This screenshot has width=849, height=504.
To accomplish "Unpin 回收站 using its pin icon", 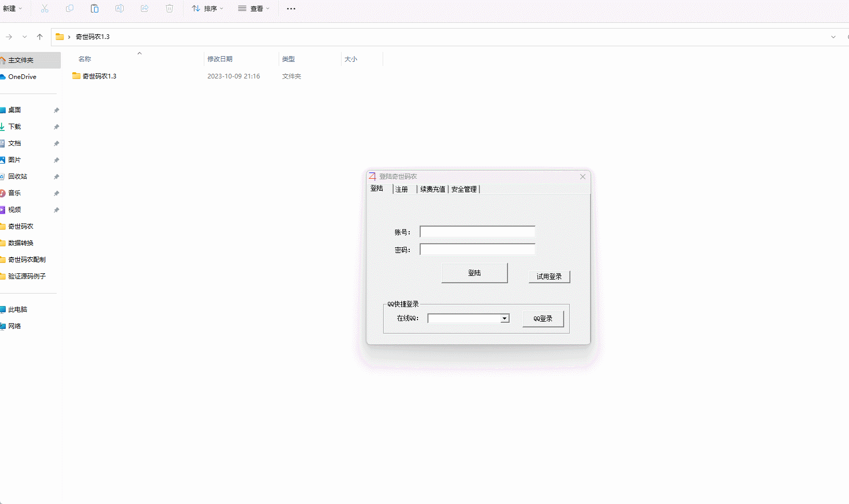I will coord(56,177).
